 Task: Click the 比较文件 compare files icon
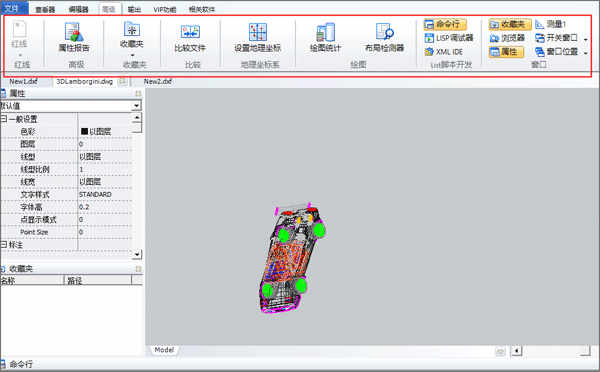click(x=190, y=37)
